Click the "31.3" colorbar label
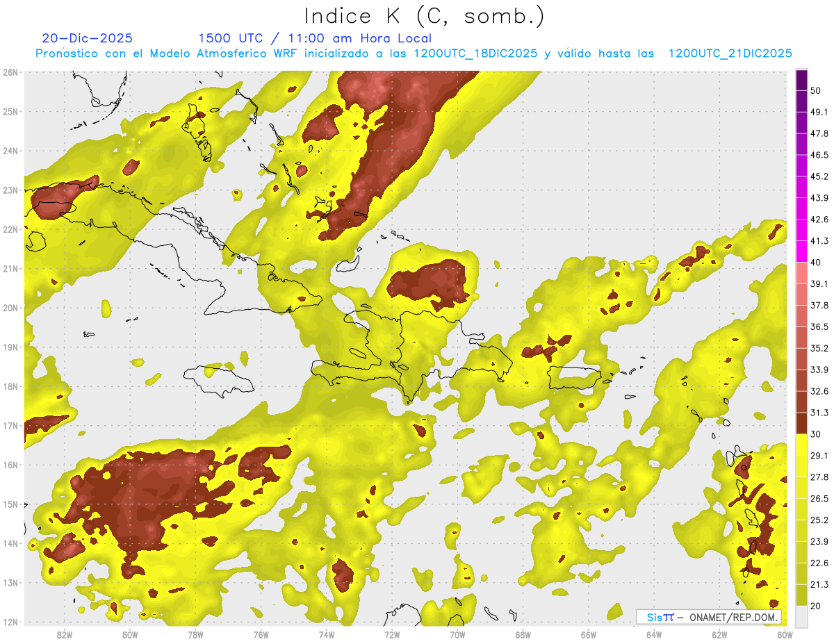 tap(819, 413)
